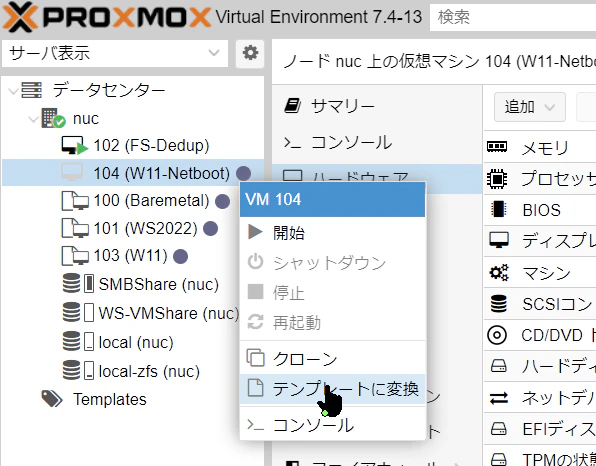This screenshot has width=596, height=466.
Task: Click the machine gears icon
Action: (498, 272)
